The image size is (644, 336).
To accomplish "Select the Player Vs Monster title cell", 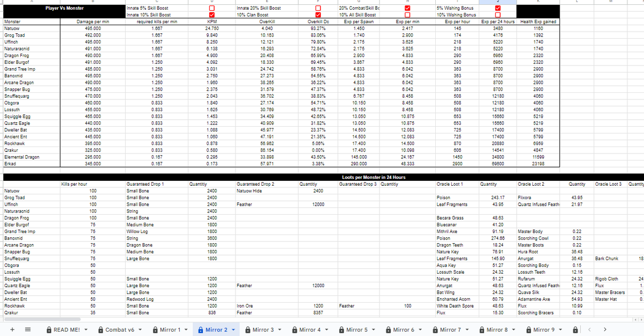I will [64, 9].
